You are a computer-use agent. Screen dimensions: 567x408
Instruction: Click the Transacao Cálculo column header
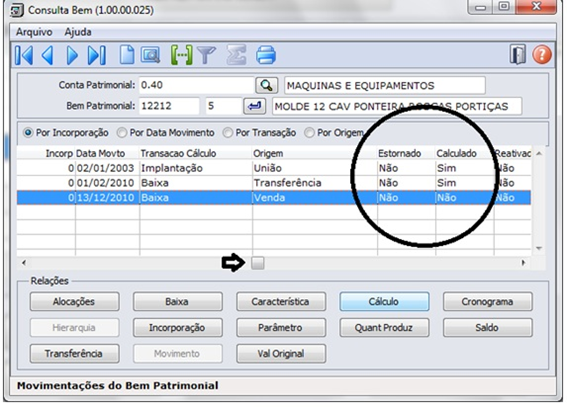coord(195,154)
